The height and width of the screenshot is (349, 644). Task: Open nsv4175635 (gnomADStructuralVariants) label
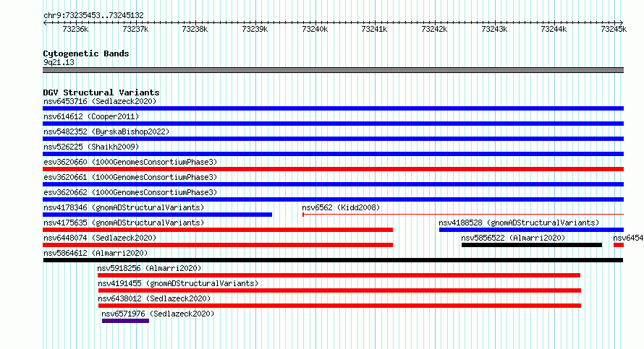click(124, 223)
